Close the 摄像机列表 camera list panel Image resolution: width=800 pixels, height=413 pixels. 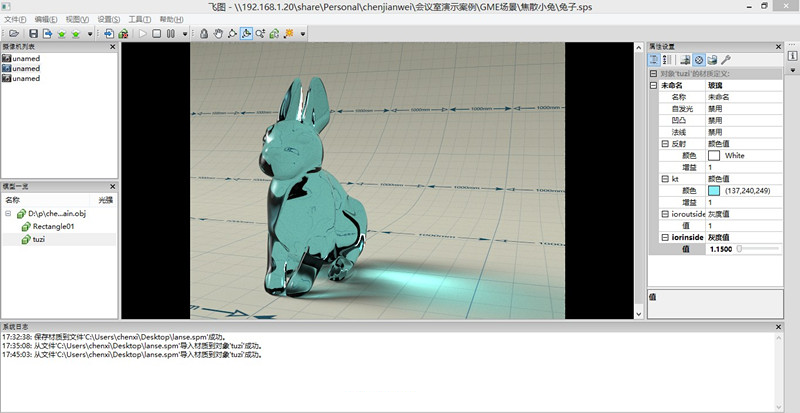pyautogui.click(x=113, y=46)
